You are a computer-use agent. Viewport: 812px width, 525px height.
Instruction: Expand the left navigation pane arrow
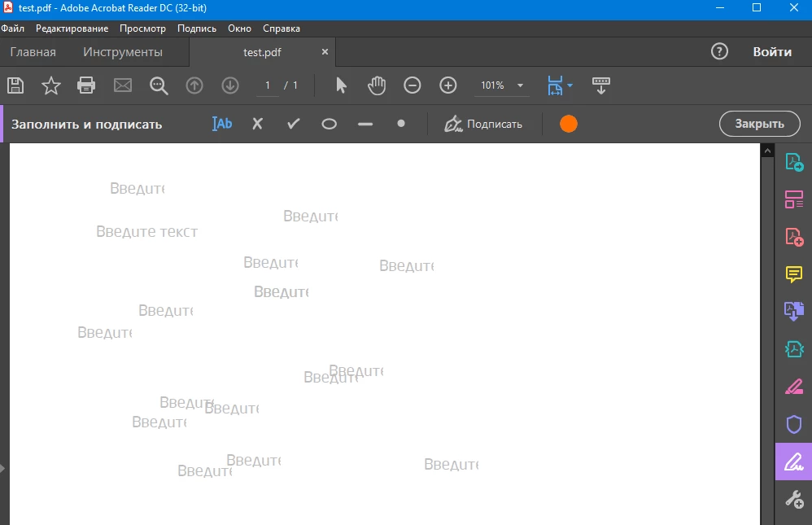[2, 469]
